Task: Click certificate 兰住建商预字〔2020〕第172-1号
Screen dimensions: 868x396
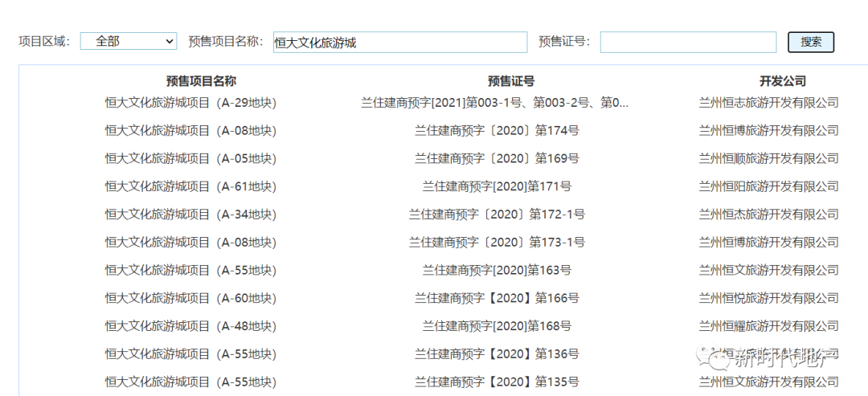Action: tap(497, 214)
